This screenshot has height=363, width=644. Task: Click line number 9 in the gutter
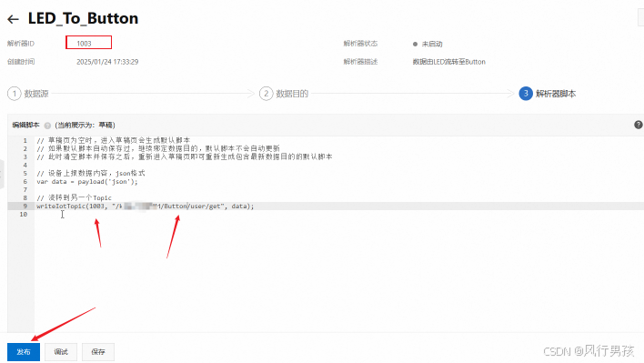tap(25, 207)
